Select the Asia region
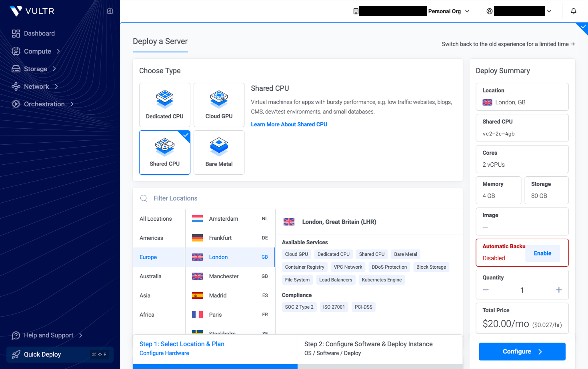Viewport: 588px width, 369px height. [x=159, y=295]
